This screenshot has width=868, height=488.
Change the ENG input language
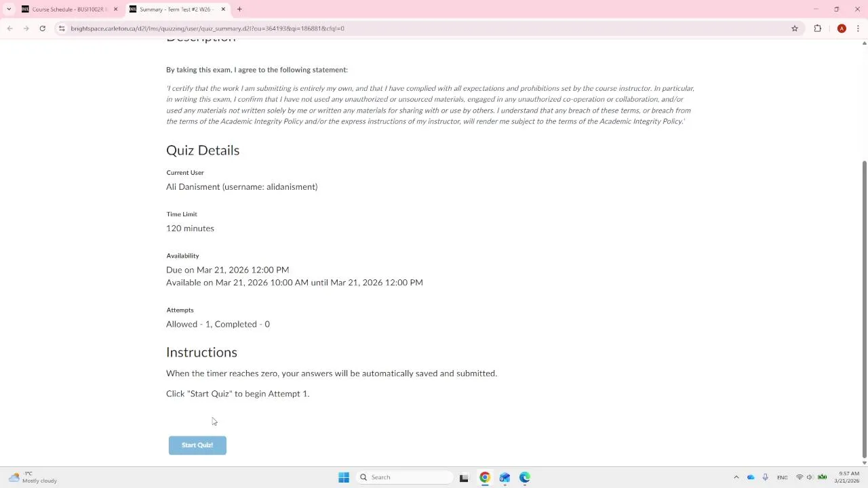click(x=783, y=477)
